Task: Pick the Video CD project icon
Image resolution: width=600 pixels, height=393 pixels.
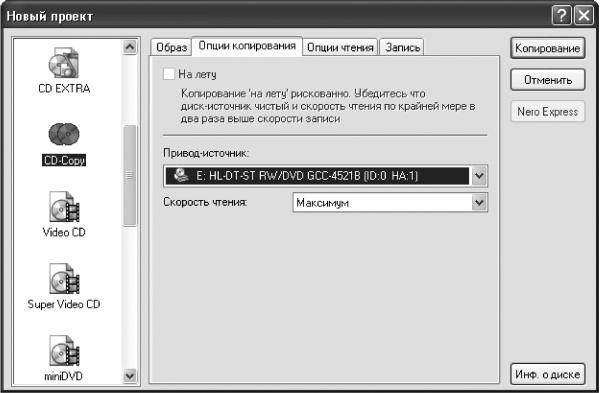Action: pyautogui.click(x=64, y=207)
